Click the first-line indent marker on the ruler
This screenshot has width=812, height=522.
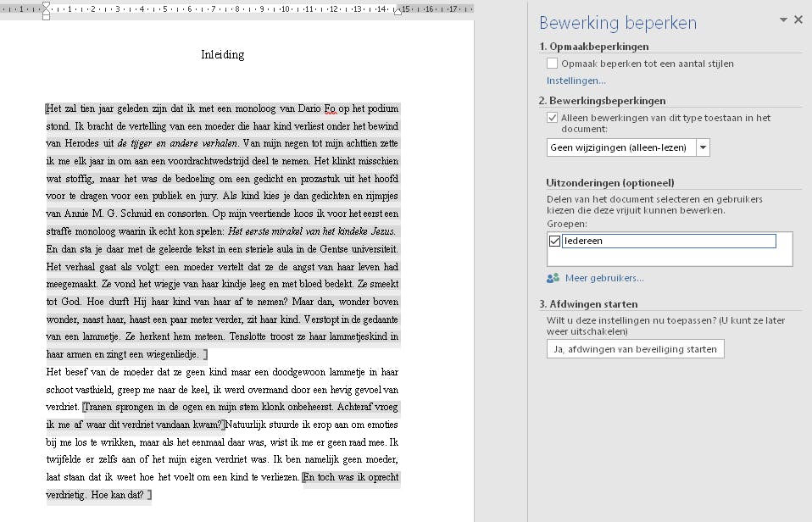tap(46, 5)
